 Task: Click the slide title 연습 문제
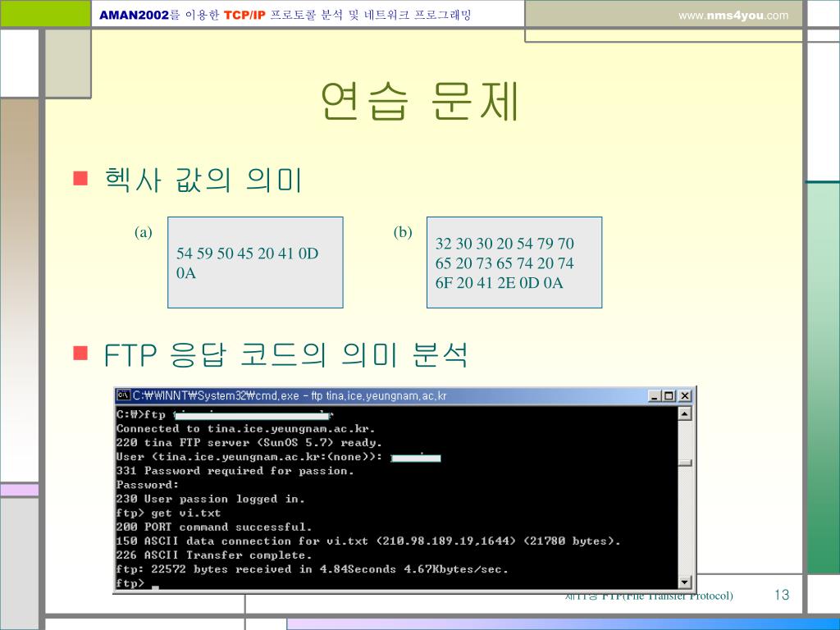tap(420, 101)
